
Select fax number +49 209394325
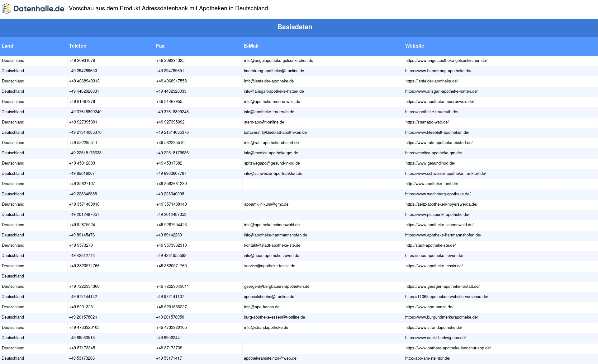(x=170, y=61)
